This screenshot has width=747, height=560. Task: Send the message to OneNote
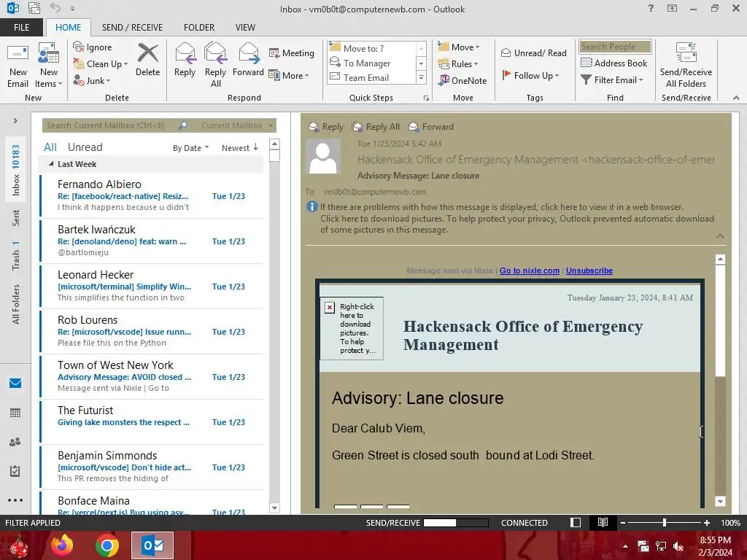pos(462,80)
